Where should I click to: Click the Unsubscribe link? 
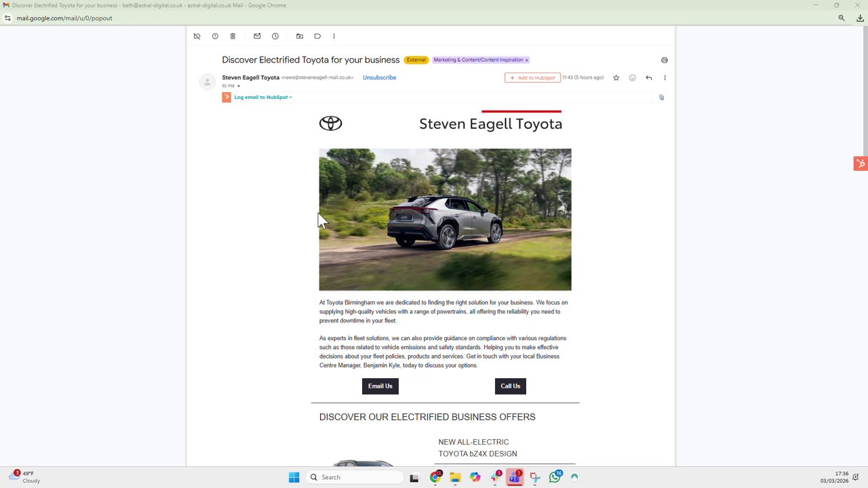379,77
